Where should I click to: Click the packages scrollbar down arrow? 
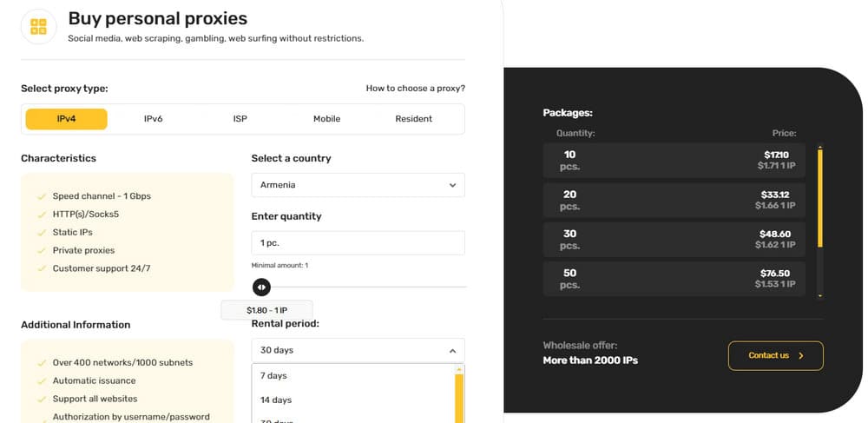(x=820, y=296)
